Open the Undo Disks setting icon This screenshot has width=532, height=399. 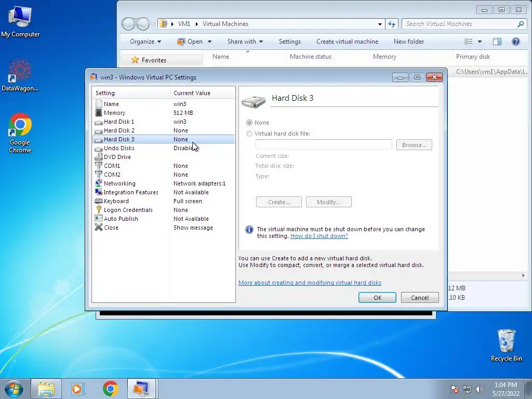[x=98, y=148]
